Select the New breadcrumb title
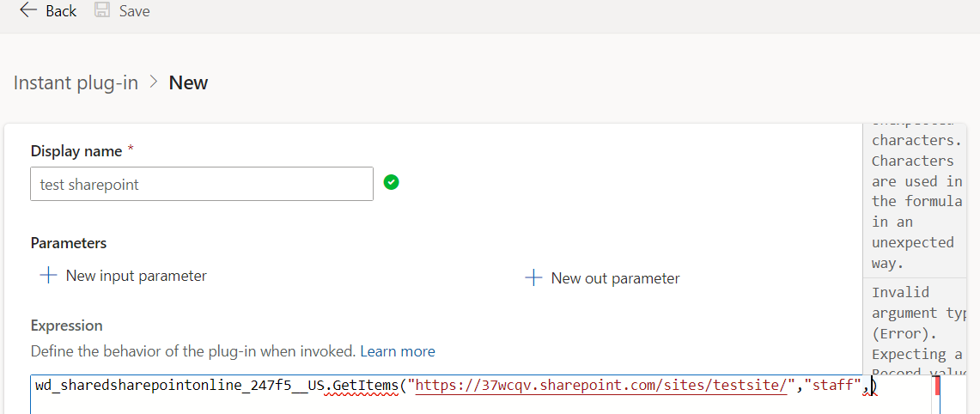This screenshot has width=980, height=414. point(188,82)
